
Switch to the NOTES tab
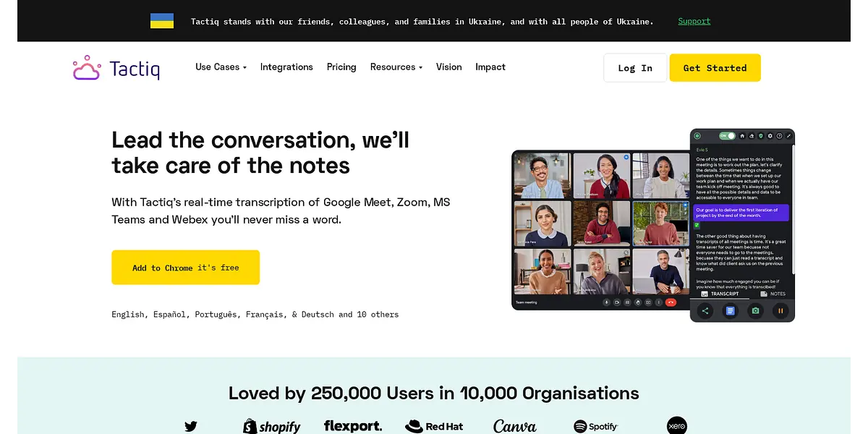pyautogui.click(x=773, y=294)
